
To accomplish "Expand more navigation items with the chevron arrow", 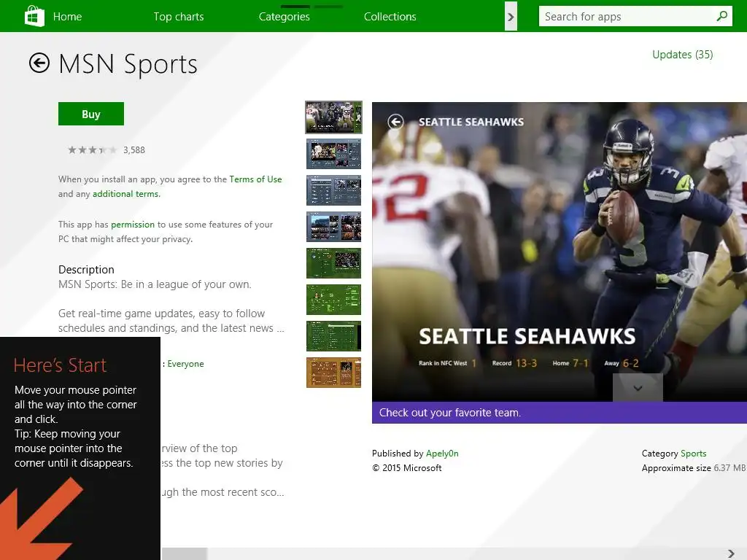I will pyautogui.click(x=511, y=17).
